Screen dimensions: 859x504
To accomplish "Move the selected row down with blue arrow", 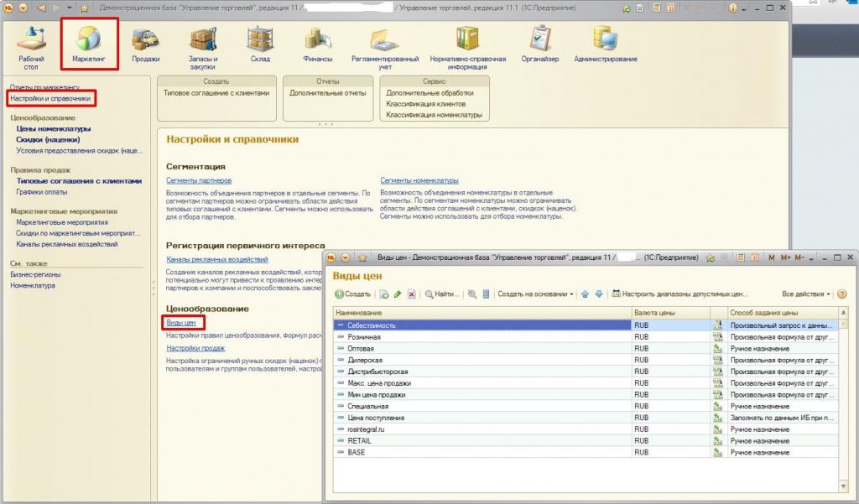I will point(599,294).
